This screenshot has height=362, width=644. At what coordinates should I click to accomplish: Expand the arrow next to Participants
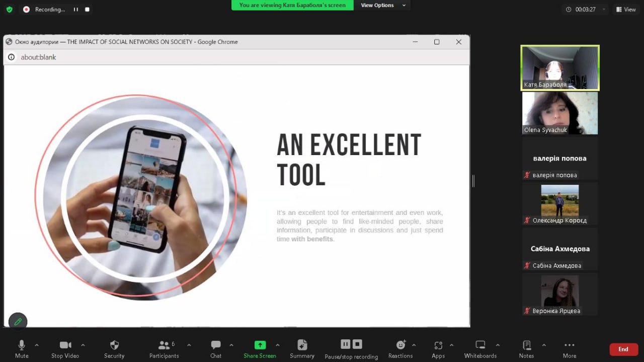pyautogui.click(x=189, y=345)
